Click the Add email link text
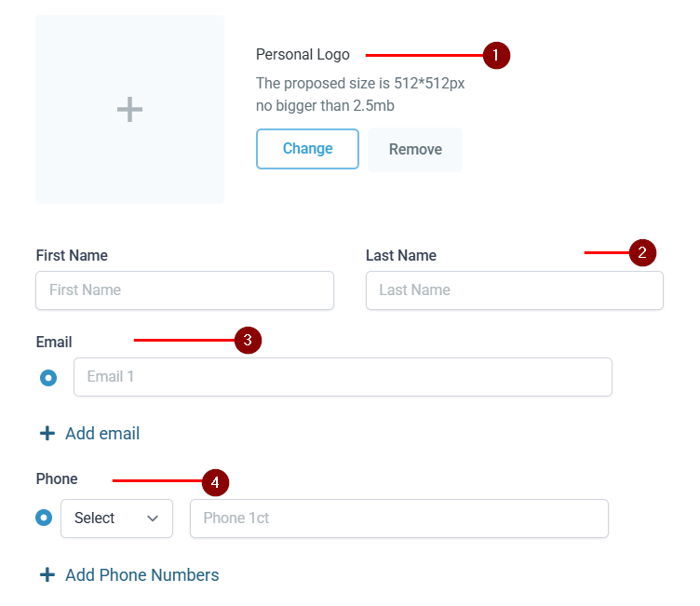 click(x=102, y=434)
